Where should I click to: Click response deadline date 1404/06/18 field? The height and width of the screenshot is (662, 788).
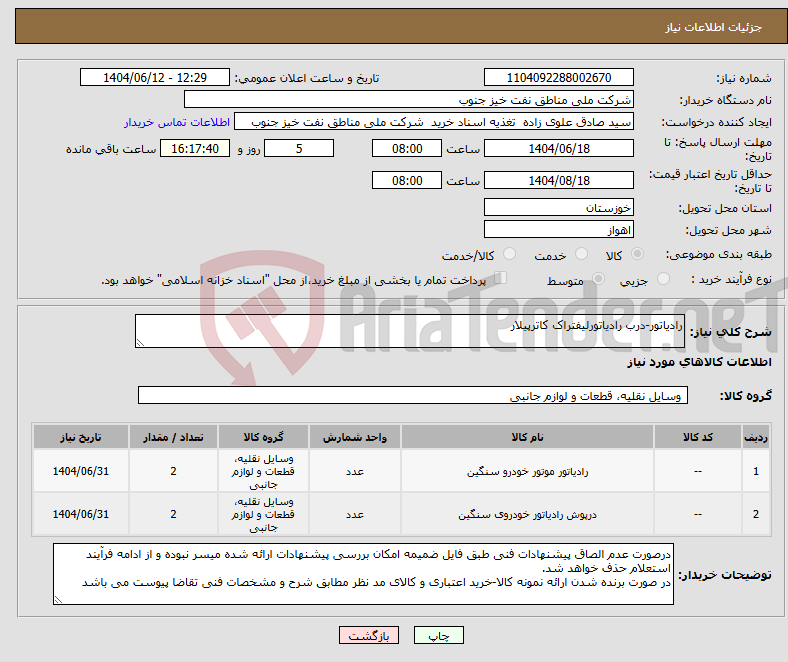(558, 149)
